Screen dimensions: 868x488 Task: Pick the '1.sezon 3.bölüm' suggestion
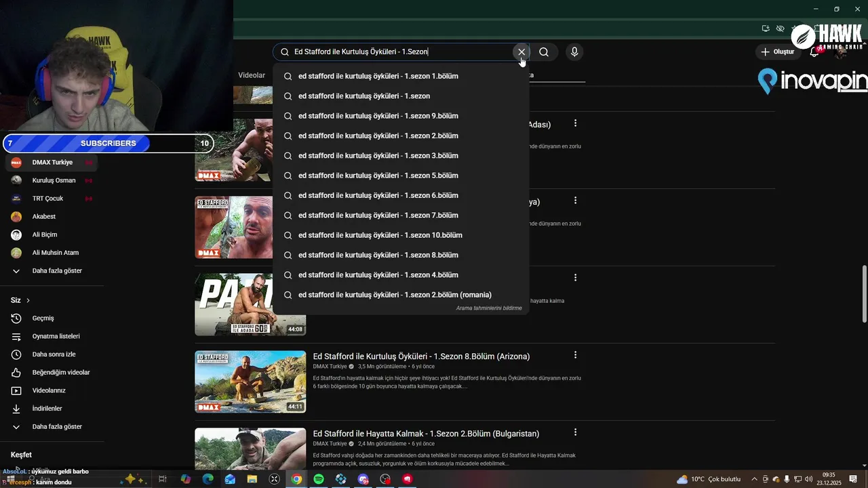point(400,156)
